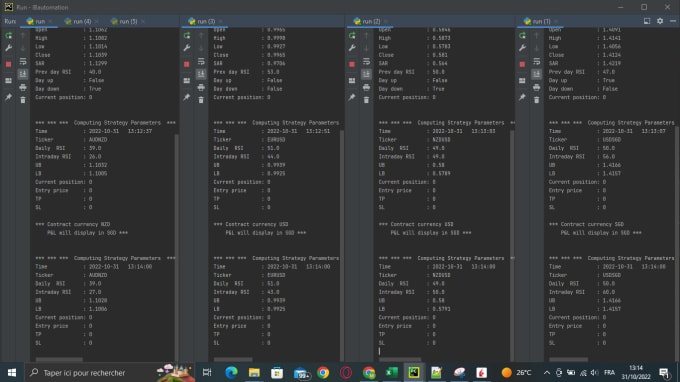
Task: Click the USDSGD pane horizontal scrollbar
Action: (x=569, y=359)
